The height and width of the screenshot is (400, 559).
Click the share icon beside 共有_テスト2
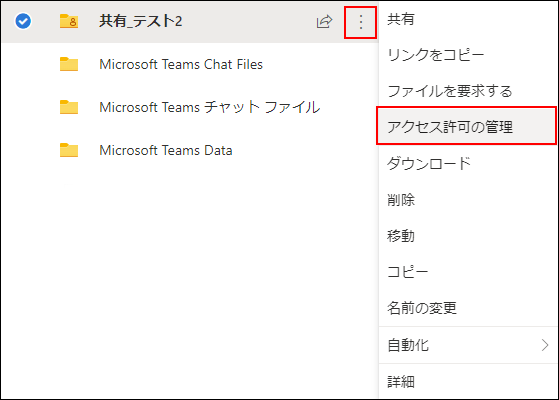pos(324,22)
